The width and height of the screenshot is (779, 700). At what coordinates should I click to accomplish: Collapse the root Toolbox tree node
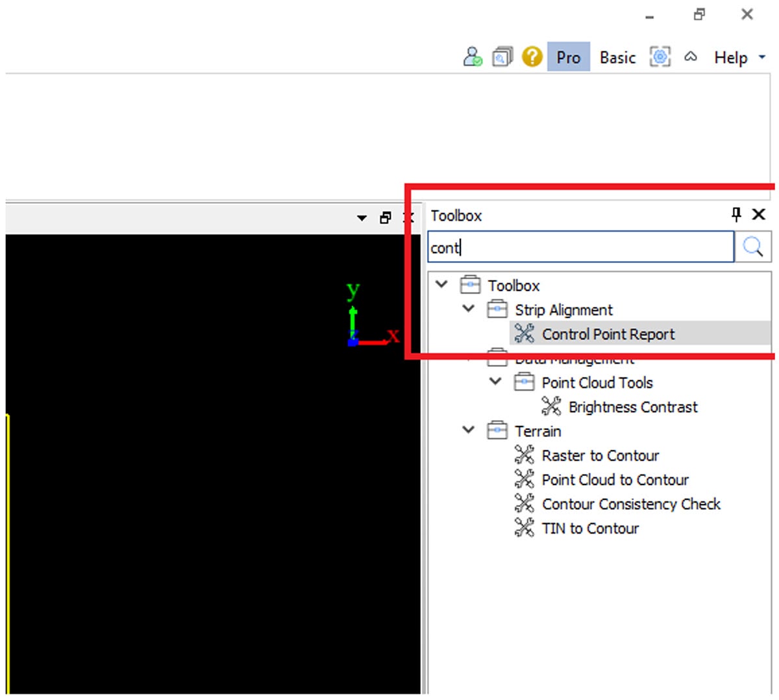tap(442, 284)
